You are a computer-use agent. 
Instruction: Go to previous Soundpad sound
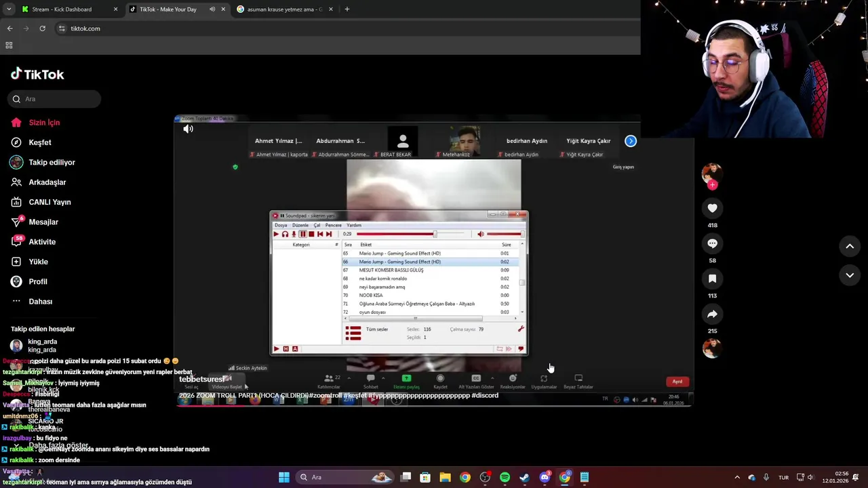[320, 234]
